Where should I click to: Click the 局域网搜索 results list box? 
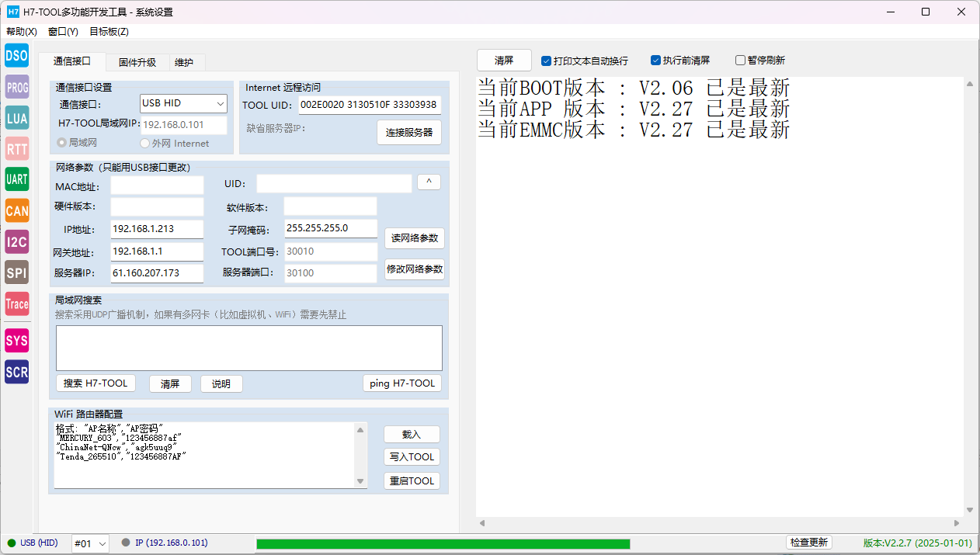tap(249, 348)
